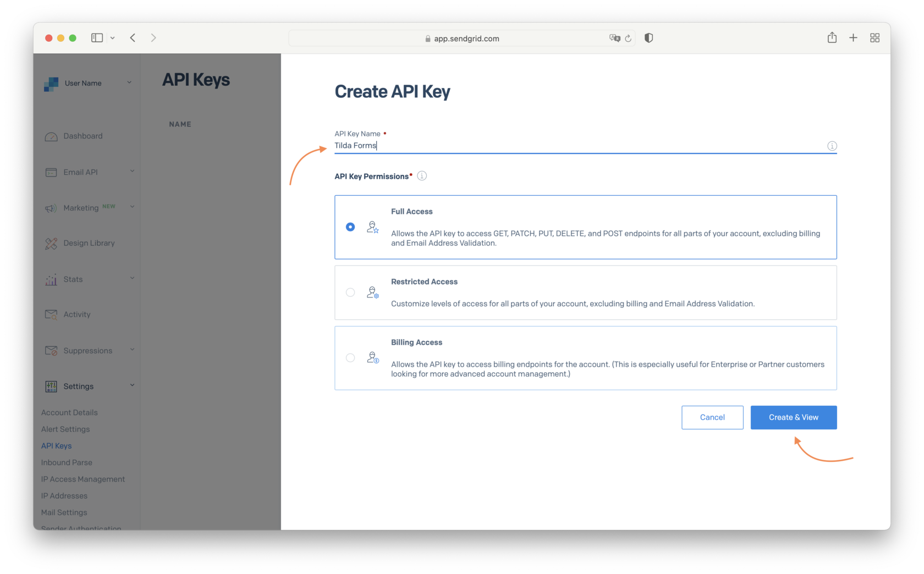Select the Billing Access radio button
Viewport: 924px width, 574px height.
pos(350,358)
